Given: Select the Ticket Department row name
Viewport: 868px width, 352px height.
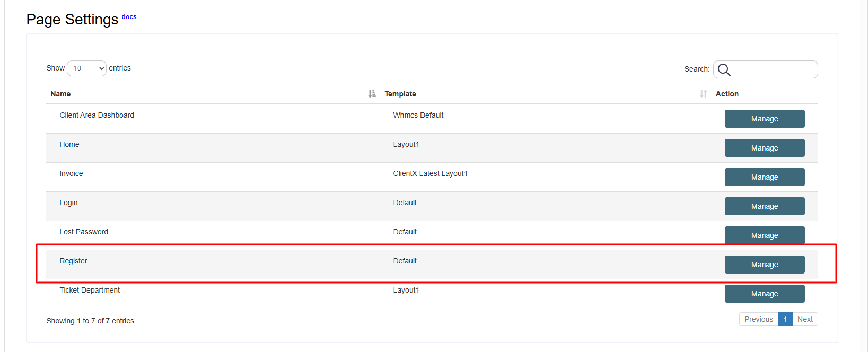Looking at the screenshot, I should point(90,290).
